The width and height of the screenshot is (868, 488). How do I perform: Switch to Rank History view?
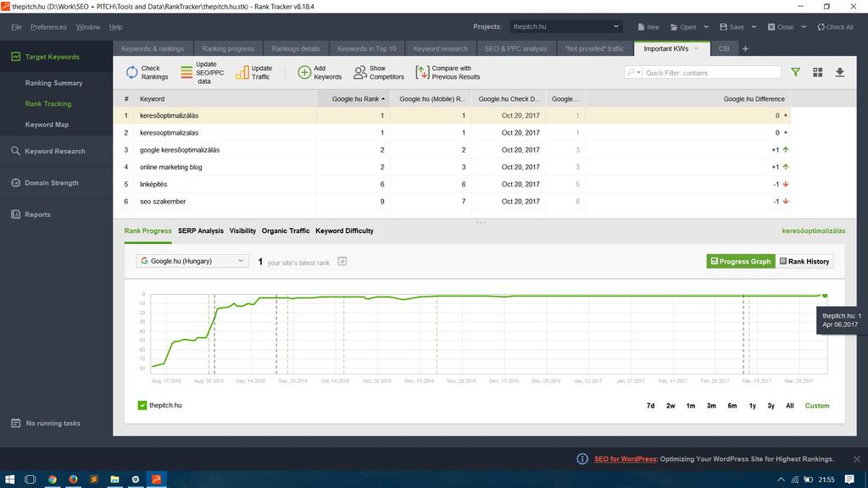pos(804,261)
